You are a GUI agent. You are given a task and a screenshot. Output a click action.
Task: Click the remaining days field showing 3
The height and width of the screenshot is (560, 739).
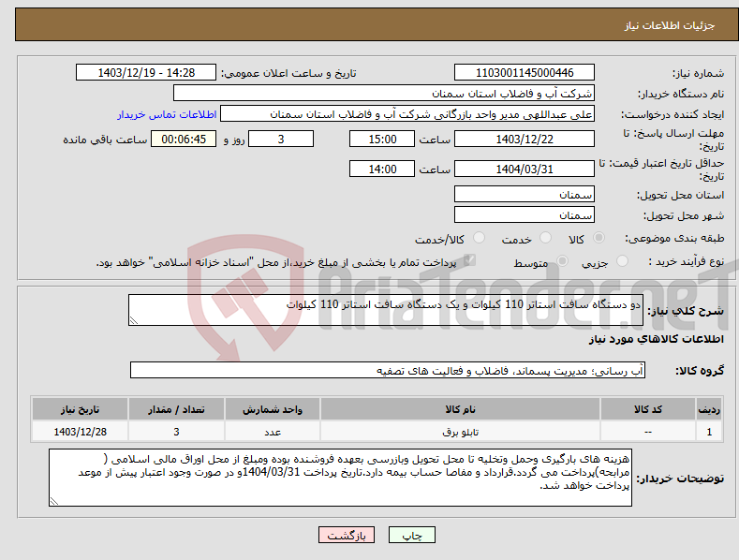point(281,139)
